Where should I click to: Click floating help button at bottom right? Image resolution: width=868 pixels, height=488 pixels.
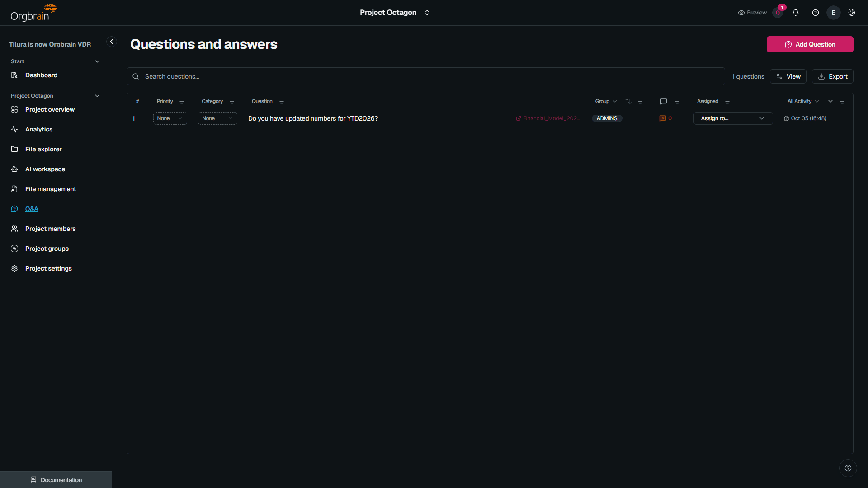point(848,468)
